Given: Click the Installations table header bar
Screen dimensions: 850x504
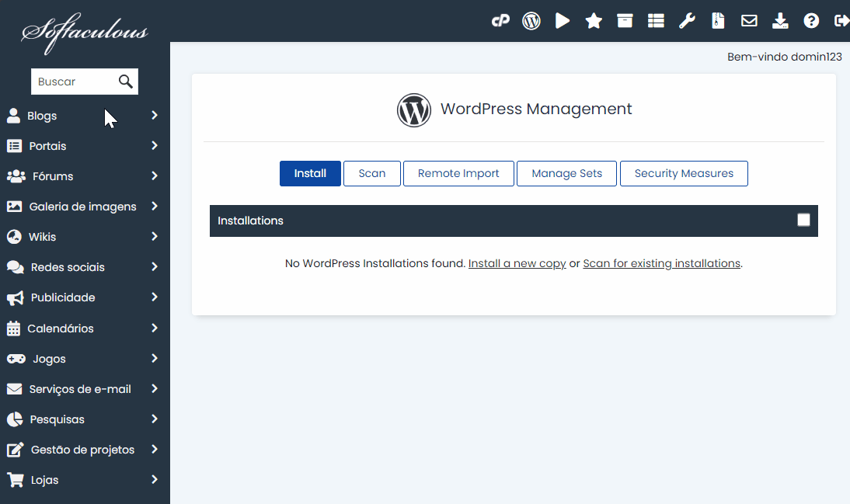Looking at the screenshot, I should click(x=514, y=221).
